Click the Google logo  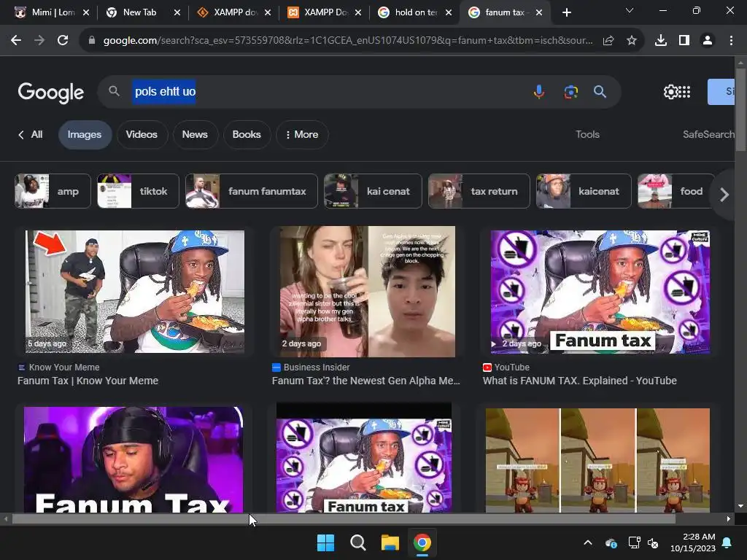pyautogui.click(x=50, y=92)
